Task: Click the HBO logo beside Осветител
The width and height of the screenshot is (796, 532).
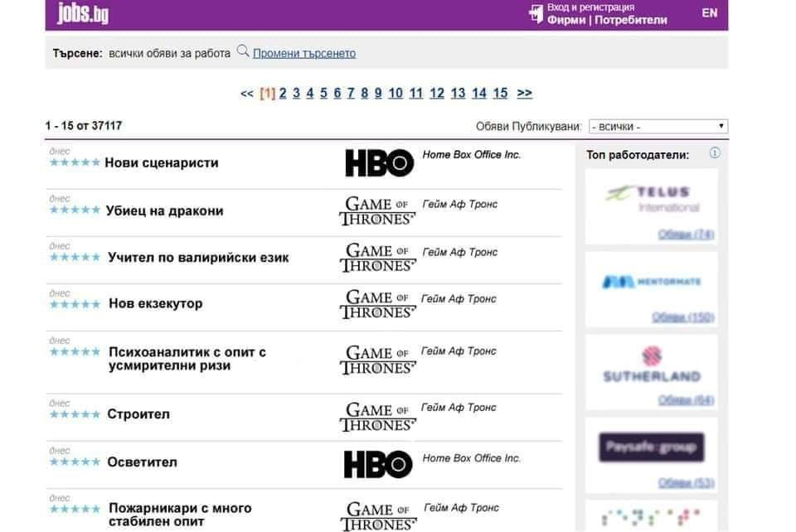Action: coord(378,464)
